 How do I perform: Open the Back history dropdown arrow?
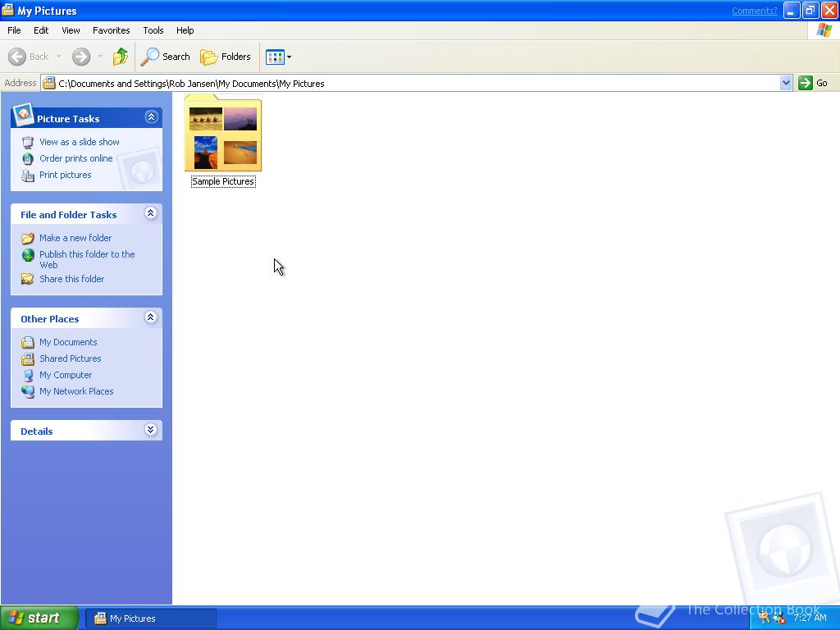point(58,57)
